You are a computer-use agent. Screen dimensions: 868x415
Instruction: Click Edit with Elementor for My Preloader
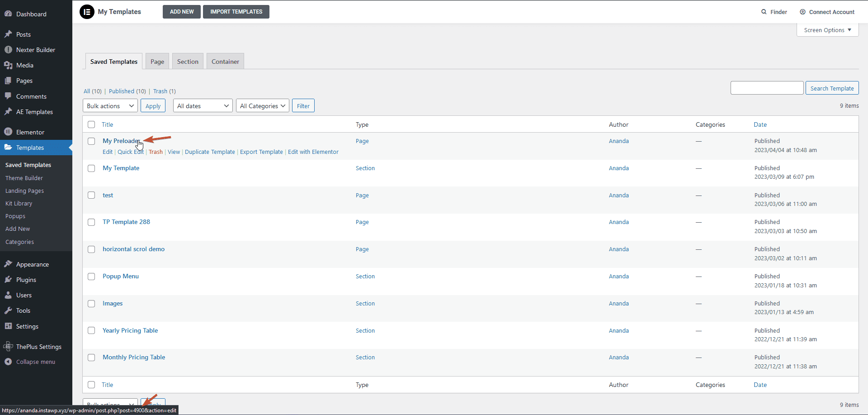click(x=313, y=152)
